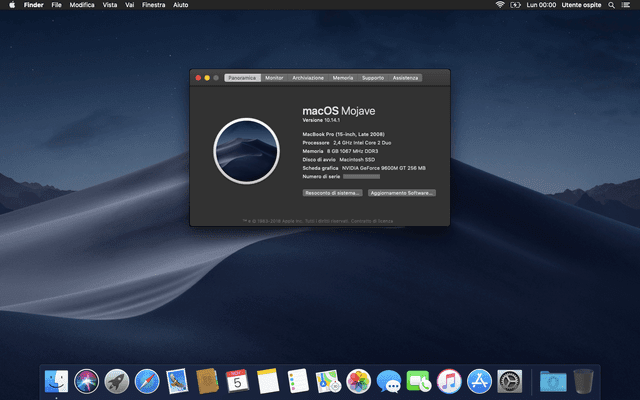Click the Processore 2,4 GHz line
The height and width of the screenshot is (400, 640).
(347, 143)
